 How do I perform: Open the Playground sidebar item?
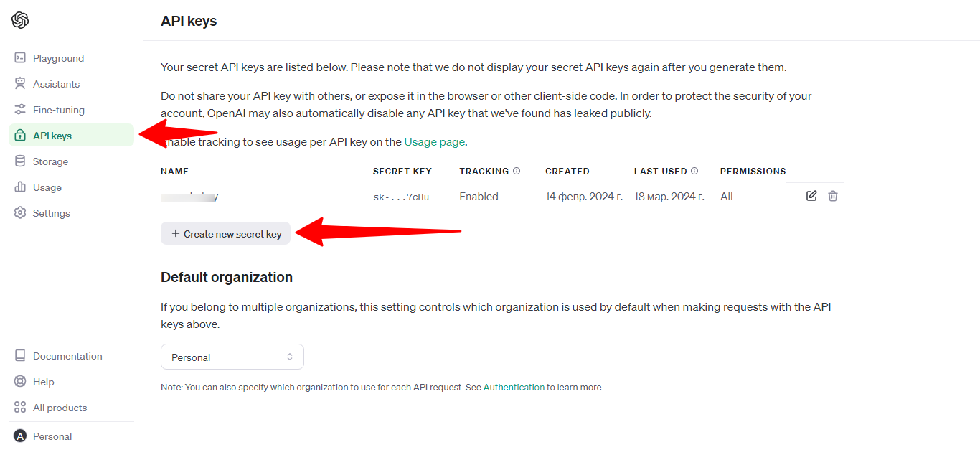(x=57, y=58)
